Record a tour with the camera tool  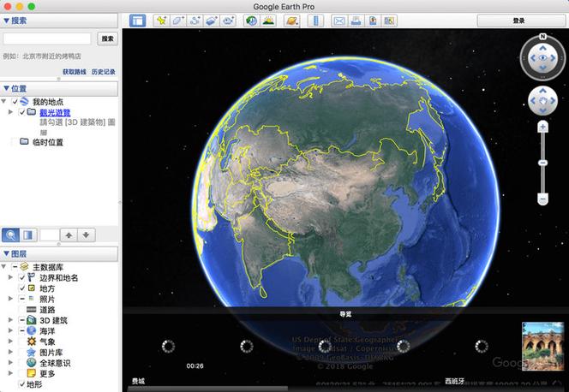point(228,21)
